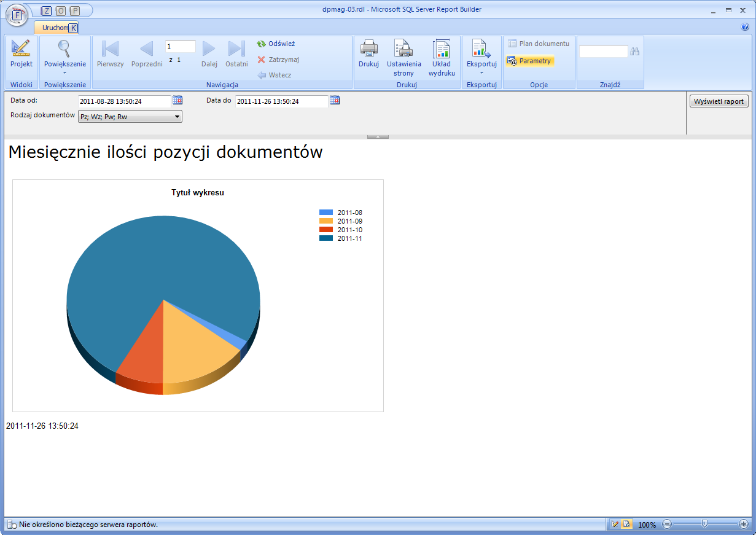Minimize the Report Builder window
This screenshot has width=756, height=535.
(x=714, y=10)
